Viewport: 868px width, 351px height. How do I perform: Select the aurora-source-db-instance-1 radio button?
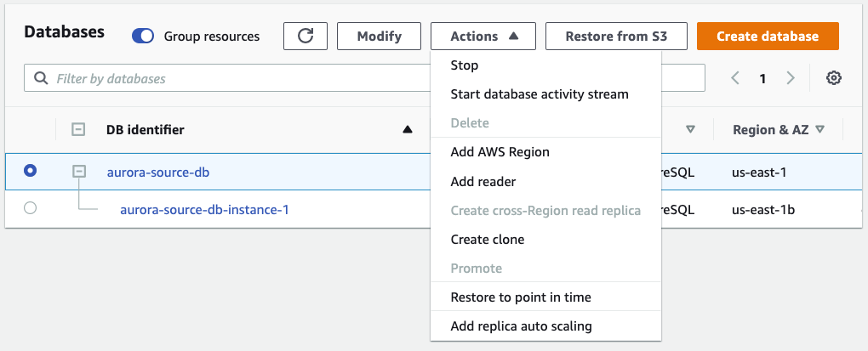click(31, 208)
